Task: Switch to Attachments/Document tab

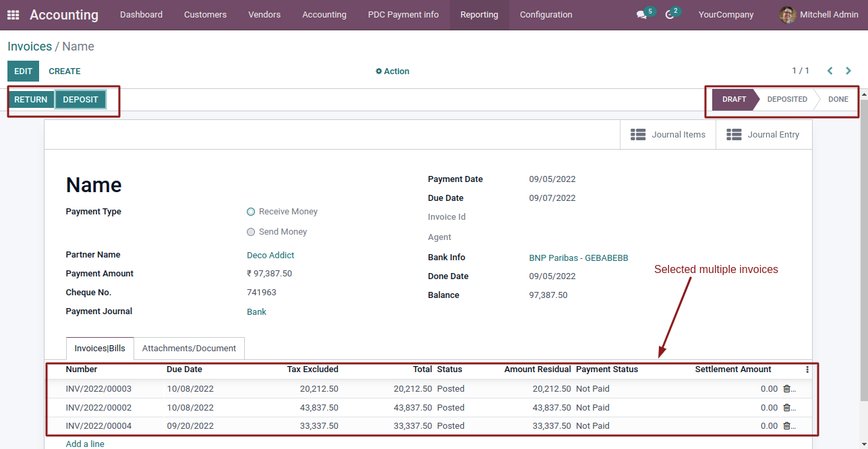Action: pos(189,349)
